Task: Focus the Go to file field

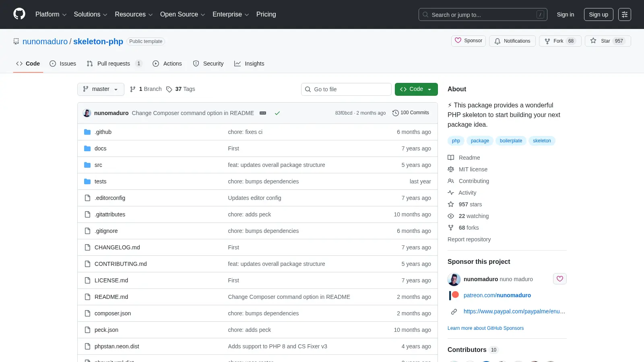Action: (x=346, y=89)
